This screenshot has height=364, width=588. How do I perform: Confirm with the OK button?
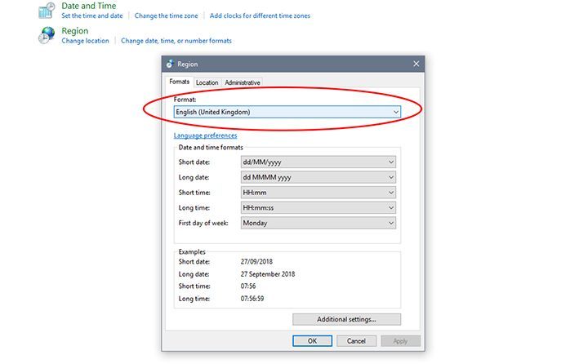(312, 341)
